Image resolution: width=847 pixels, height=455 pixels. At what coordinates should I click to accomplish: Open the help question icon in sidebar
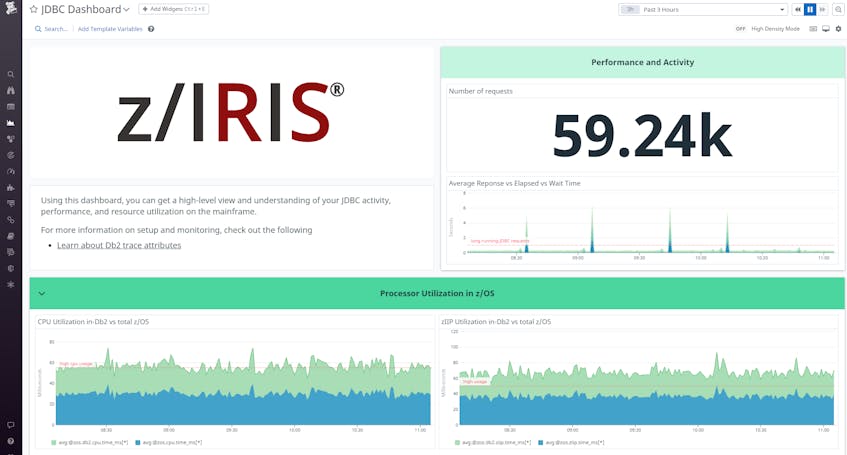[x=10, y=441]
